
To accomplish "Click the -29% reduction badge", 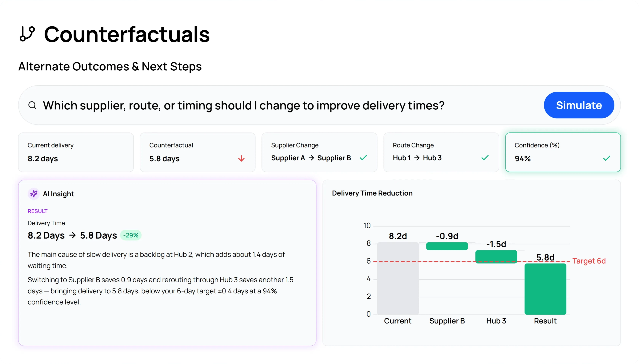I will click(x=131, y=235).
